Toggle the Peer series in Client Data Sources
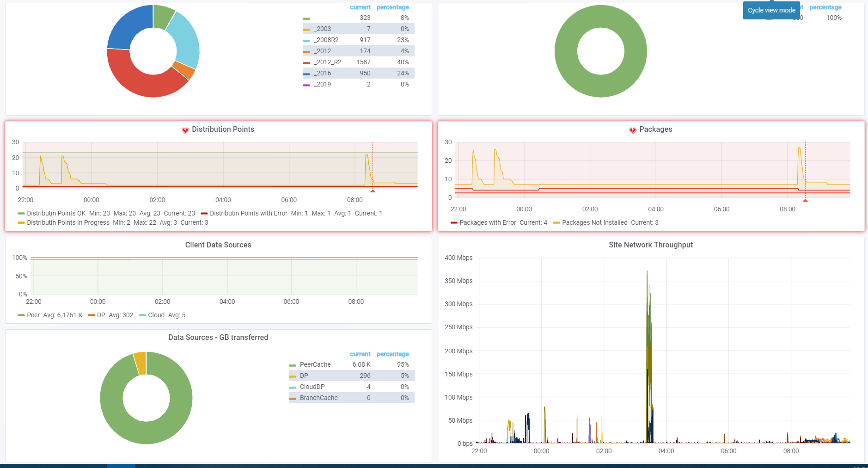 [x=33, y=315]
